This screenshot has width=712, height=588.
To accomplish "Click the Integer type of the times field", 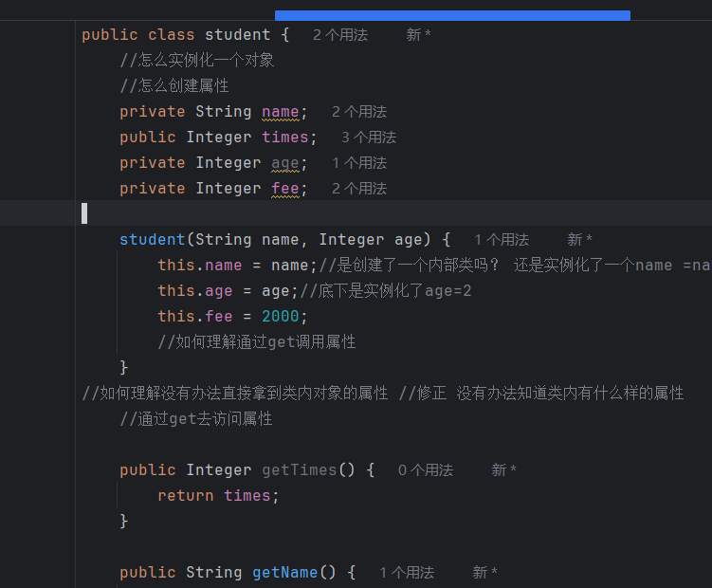I will point(219,138).
